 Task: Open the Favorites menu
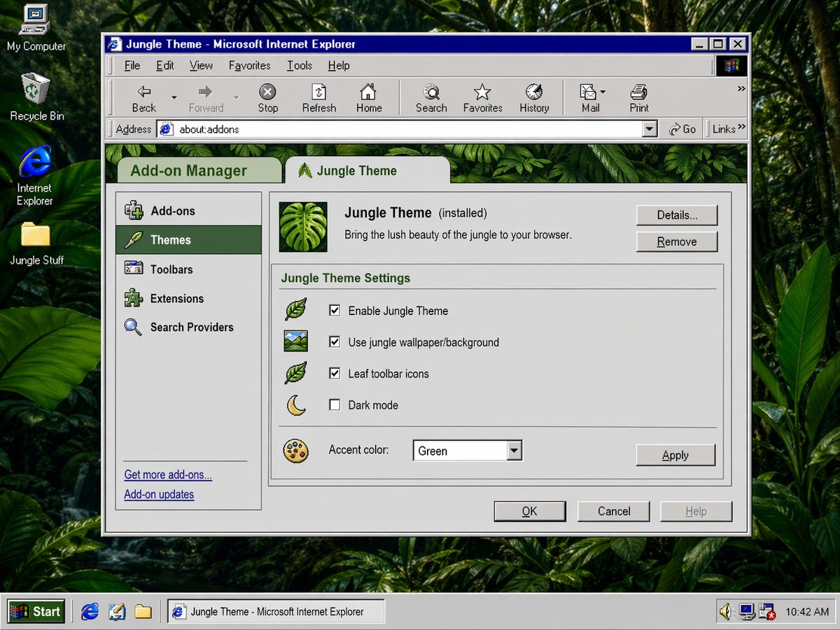[x=250, y=65]
